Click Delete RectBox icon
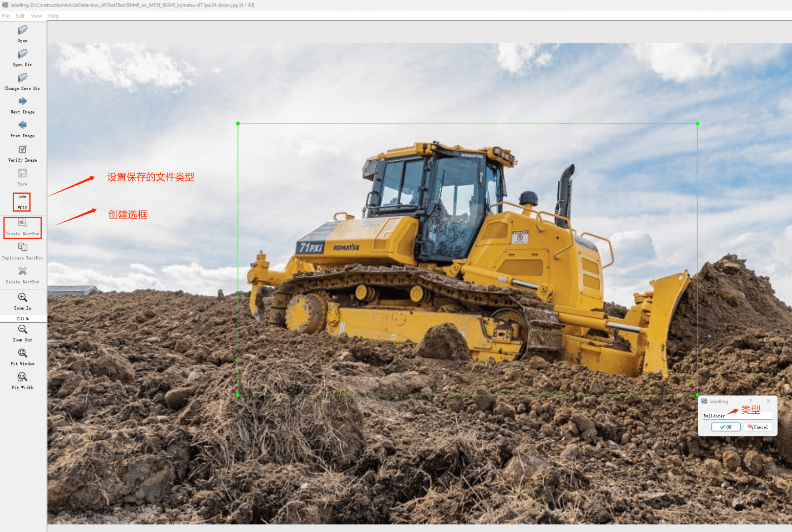Viewport: 792px width, 532px height. point(22,271)
